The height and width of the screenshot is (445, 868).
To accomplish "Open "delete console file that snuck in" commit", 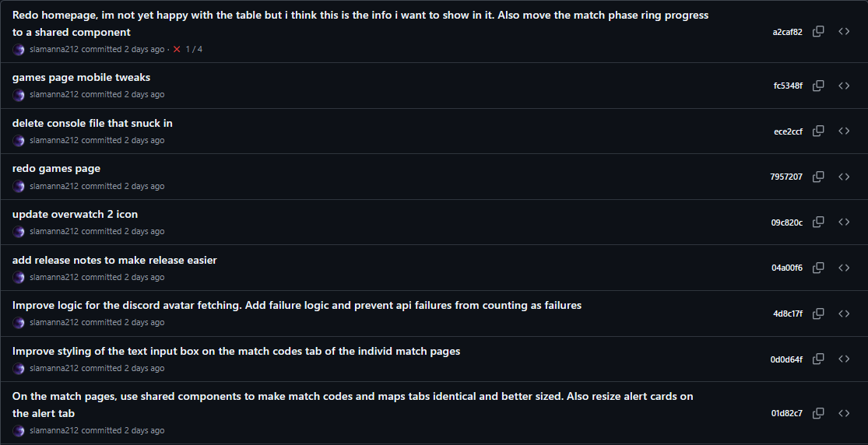I will pos(92,123).
